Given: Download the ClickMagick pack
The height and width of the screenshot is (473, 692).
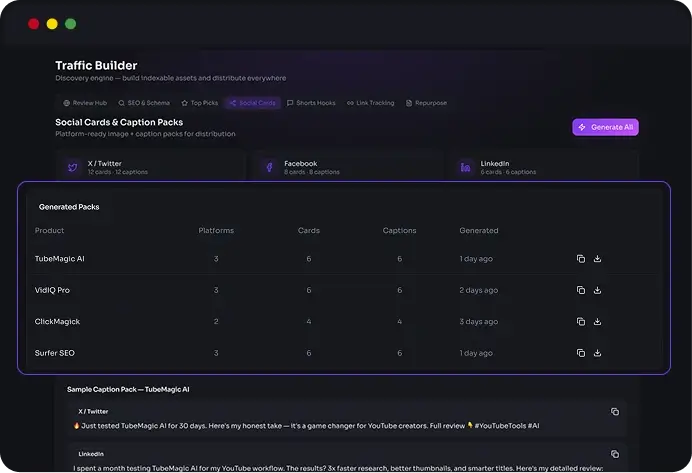Looking at the screenshot, I should pyautogui.click(x=597, y=321).
